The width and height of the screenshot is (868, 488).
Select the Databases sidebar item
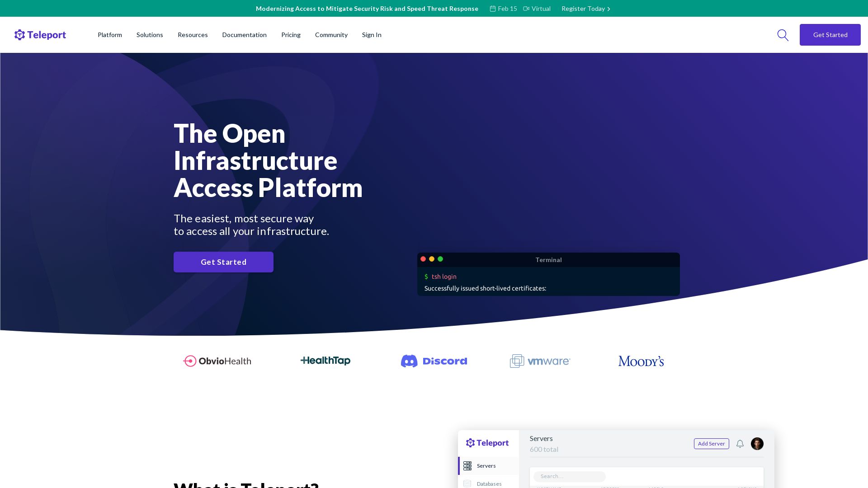point(489,483)
